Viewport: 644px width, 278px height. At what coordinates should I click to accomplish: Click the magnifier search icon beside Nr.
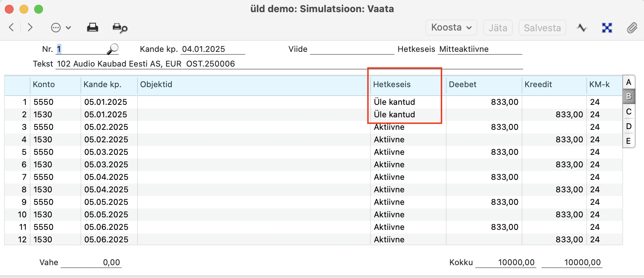[112, 49]
